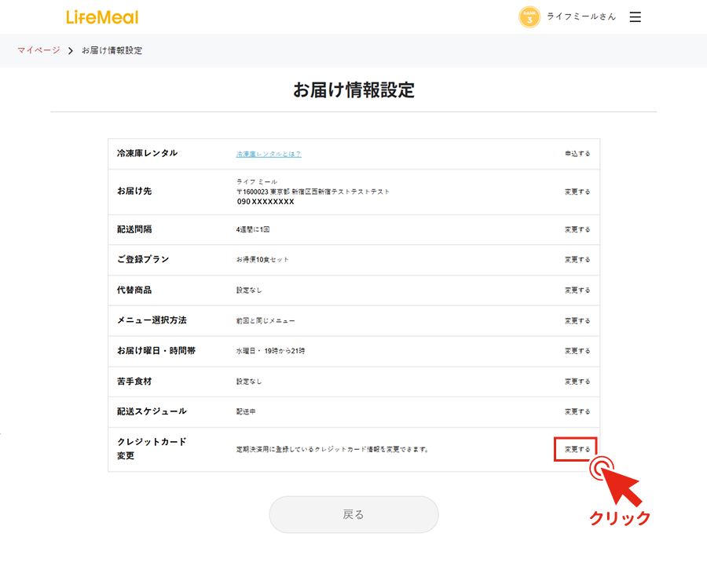The image size is (707, 588).
Task: Change the 配送間隔 delivery interval setting
Action: pos(577,229)
